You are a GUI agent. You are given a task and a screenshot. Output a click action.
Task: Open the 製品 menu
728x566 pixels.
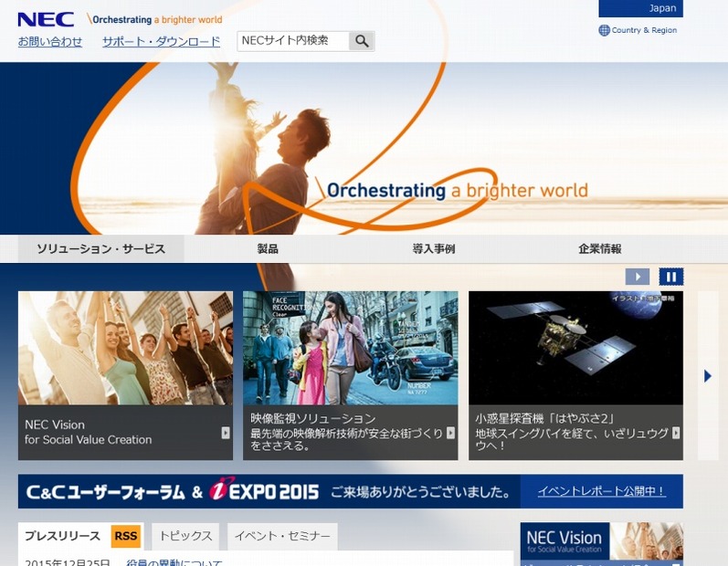click(268, 248)
